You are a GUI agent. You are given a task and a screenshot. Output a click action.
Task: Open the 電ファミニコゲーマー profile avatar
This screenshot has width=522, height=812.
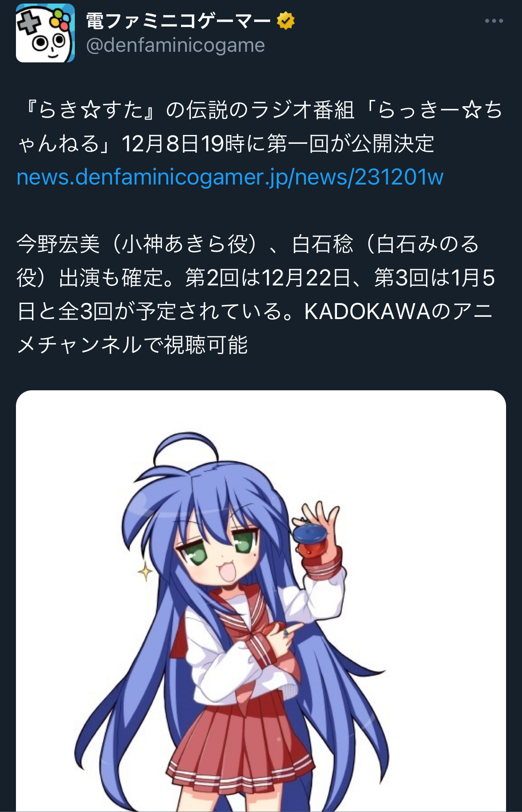pos(45,33)
